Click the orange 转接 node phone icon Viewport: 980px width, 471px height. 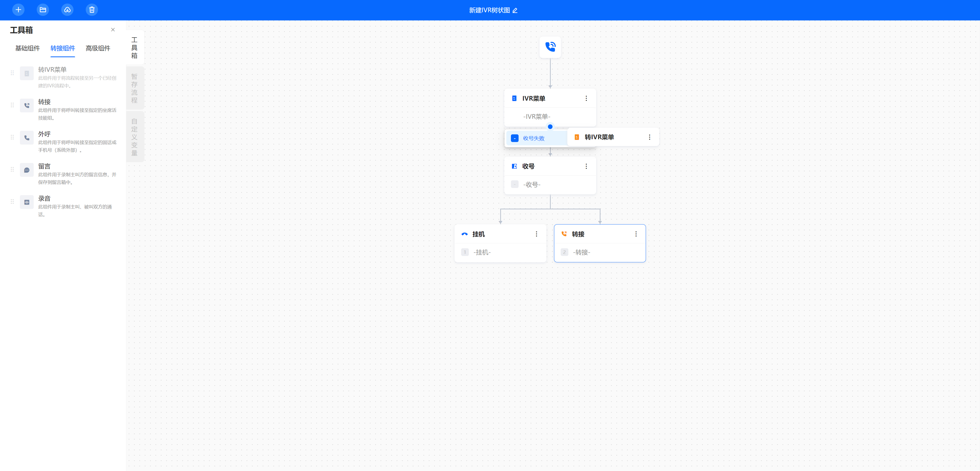click(x=564, y=234)
